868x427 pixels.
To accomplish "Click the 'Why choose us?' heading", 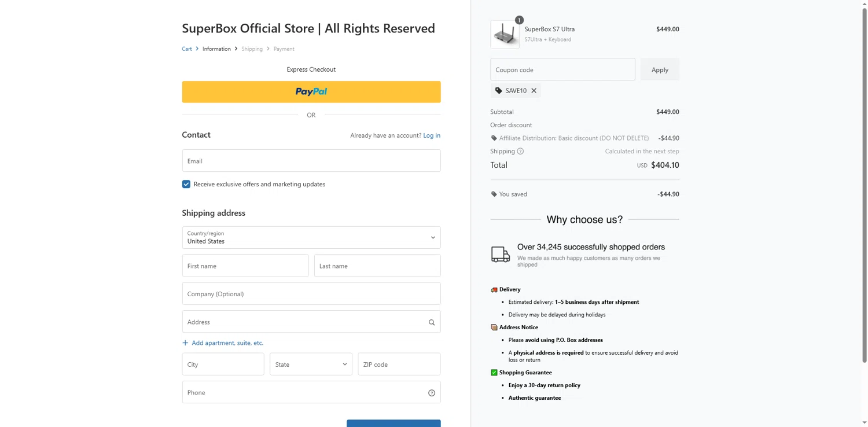I will pos(585,220).
